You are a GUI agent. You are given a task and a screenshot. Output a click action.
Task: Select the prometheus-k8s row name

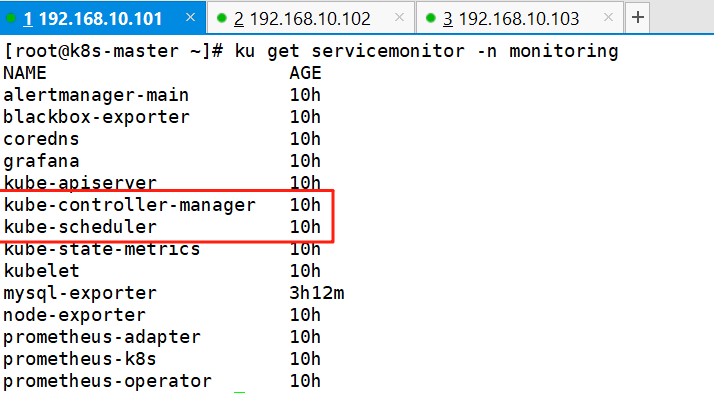80,359
